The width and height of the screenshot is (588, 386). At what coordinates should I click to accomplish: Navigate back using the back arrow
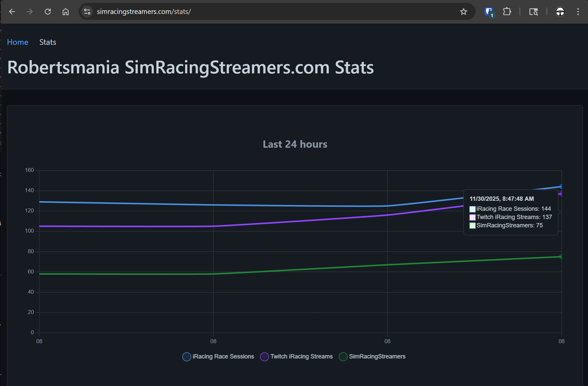(12, 11)
